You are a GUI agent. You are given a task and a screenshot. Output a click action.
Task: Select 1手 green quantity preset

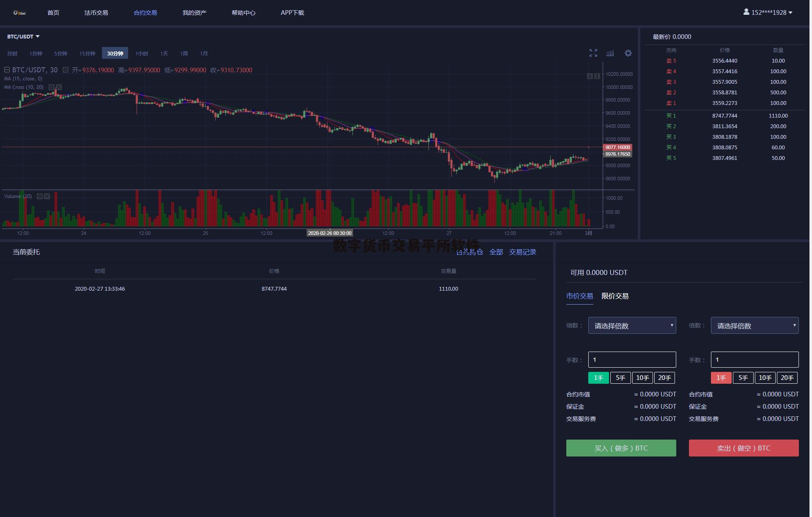click(x=598, y=378)
